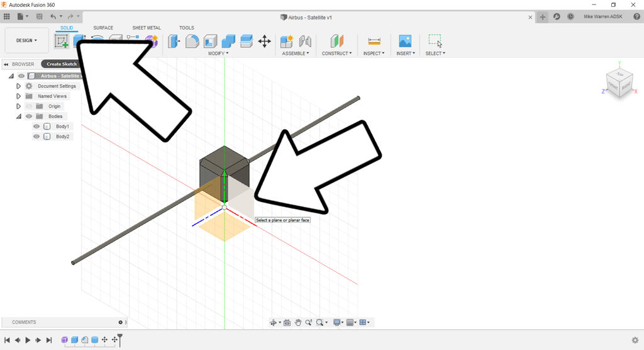This screenshot has height=350, width=644.
Task: Select the Combine bodies tool
Action: point(228,41)
